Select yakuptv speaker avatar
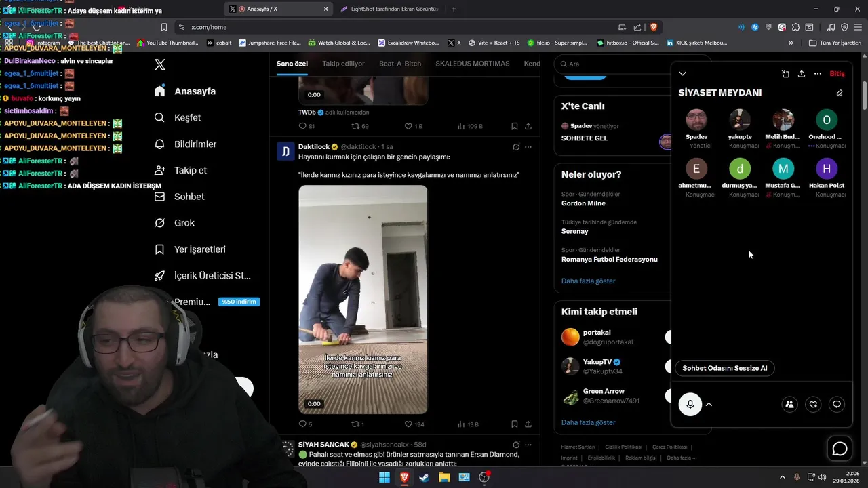The height and width of the screenshot is (488, 868). coord(740,120)
